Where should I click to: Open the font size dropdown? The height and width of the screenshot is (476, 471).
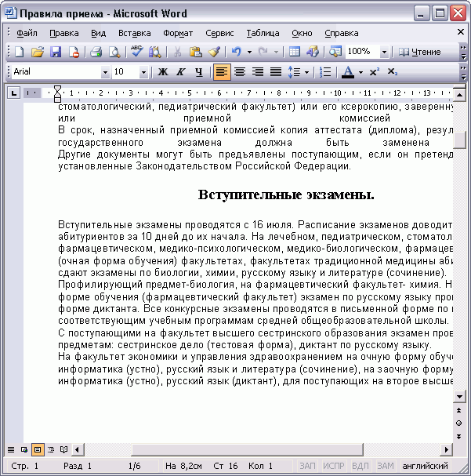point(143,72)
